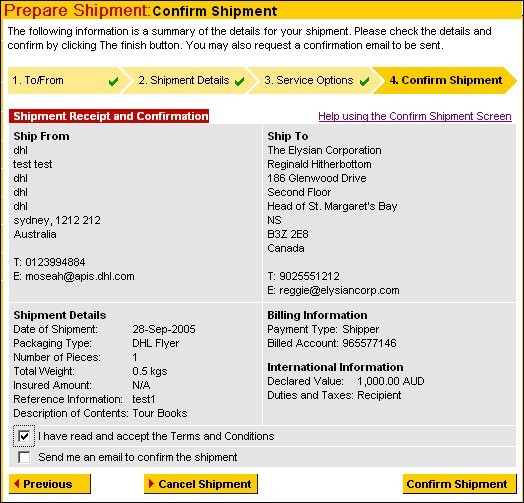The width and height of the screenshot is (524, 503).
Task: Uncheck the Terms and Conditions checkbox
Action: coord(24,436)
